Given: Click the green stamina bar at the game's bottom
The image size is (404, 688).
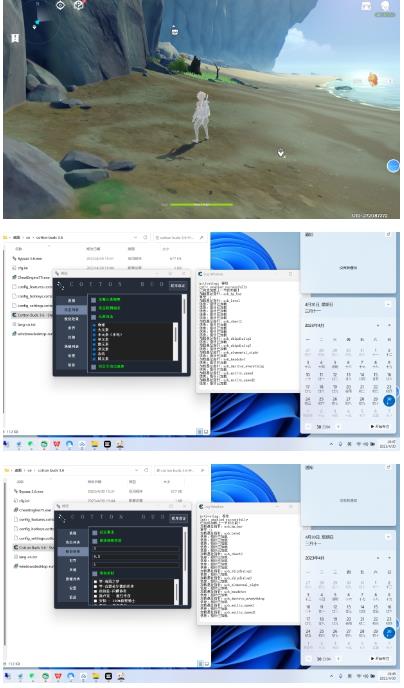Looking at the screenshot, I should 201,204.
